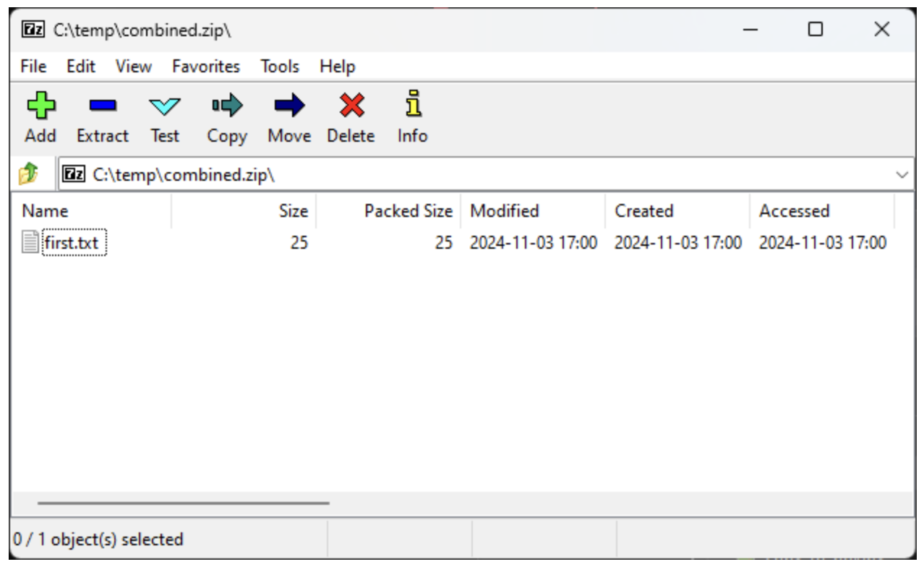Maximize the 7-Zip window
The height and width of the screenshot is (567, 924).
[x=816, y=30]
